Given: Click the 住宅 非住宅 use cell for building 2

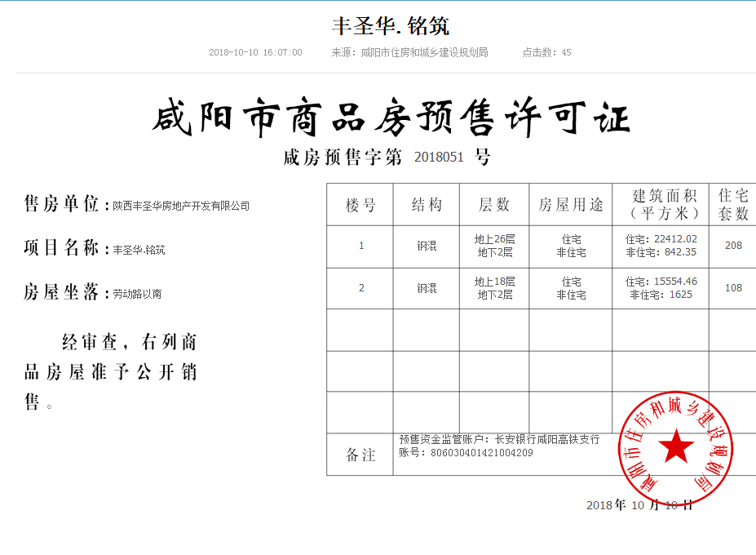Looking at the screenshot, I should (x=571, y=288).
